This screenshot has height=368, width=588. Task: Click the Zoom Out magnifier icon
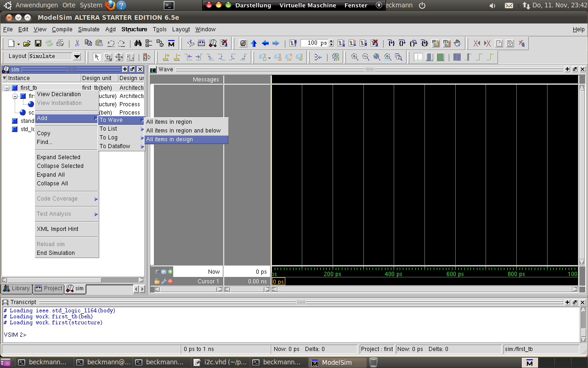[366, 57]
